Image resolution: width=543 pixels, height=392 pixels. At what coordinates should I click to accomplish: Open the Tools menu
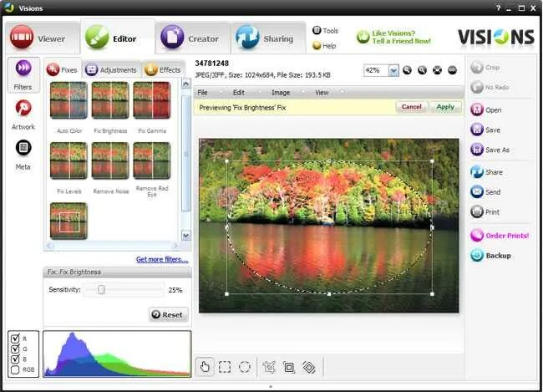point(325,30)
